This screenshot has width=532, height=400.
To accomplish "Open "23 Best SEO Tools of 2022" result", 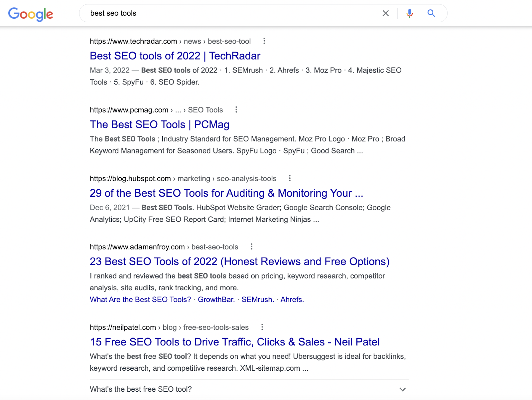I will point(239,262).
